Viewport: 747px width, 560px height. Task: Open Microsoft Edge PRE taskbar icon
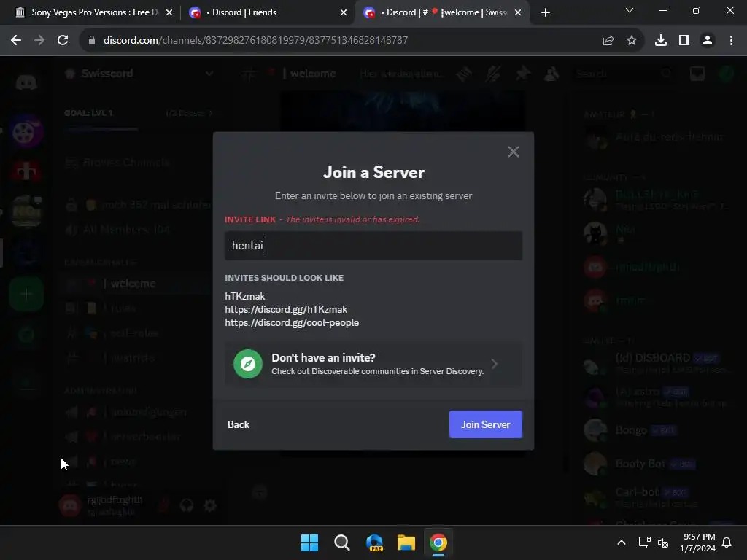pos(374,542)
